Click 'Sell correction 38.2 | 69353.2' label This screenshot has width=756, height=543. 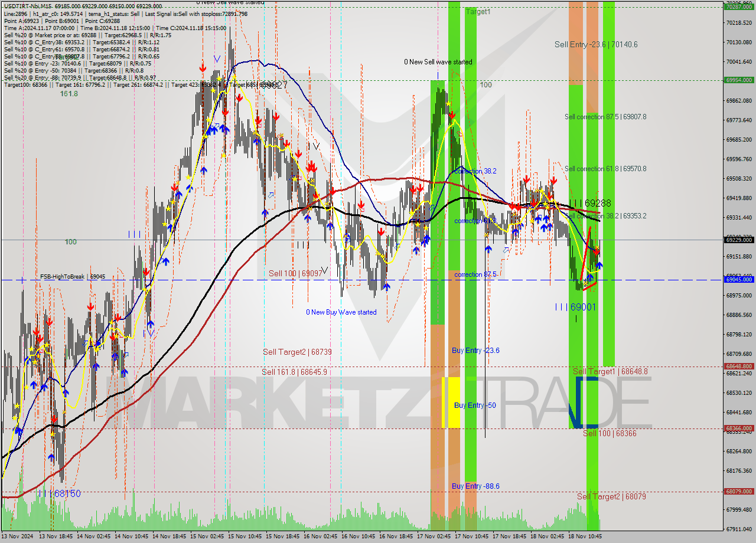pos(607,216)
